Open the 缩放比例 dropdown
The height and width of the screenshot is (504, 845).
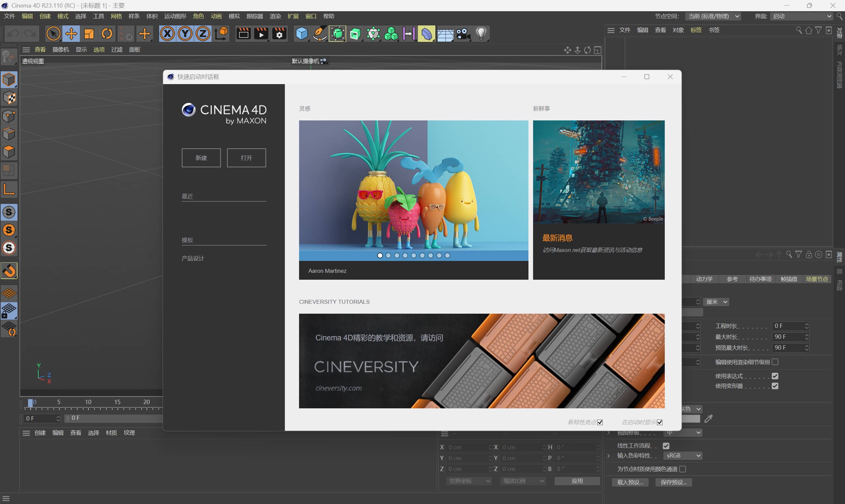click(x=523, y=481)
